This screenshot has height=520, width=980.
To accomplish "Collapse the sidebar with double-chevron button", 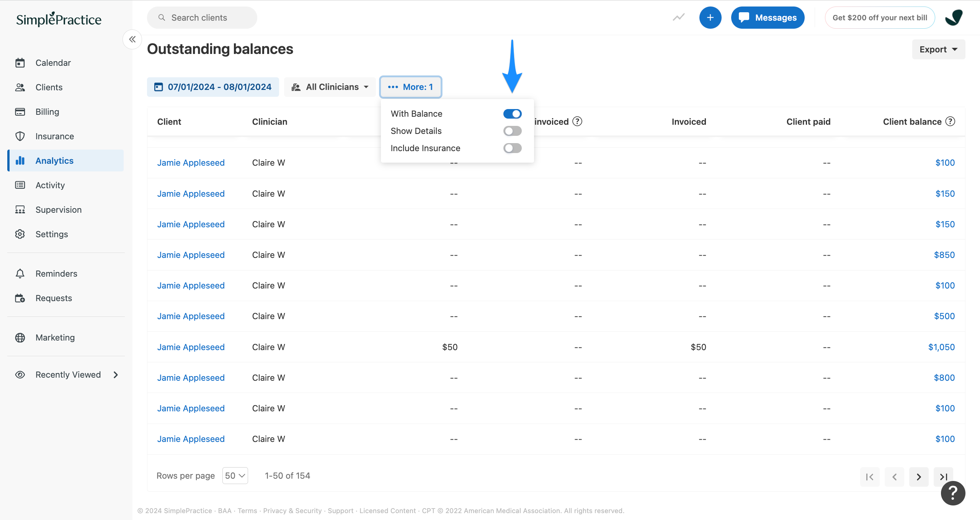I will point(132,39).
